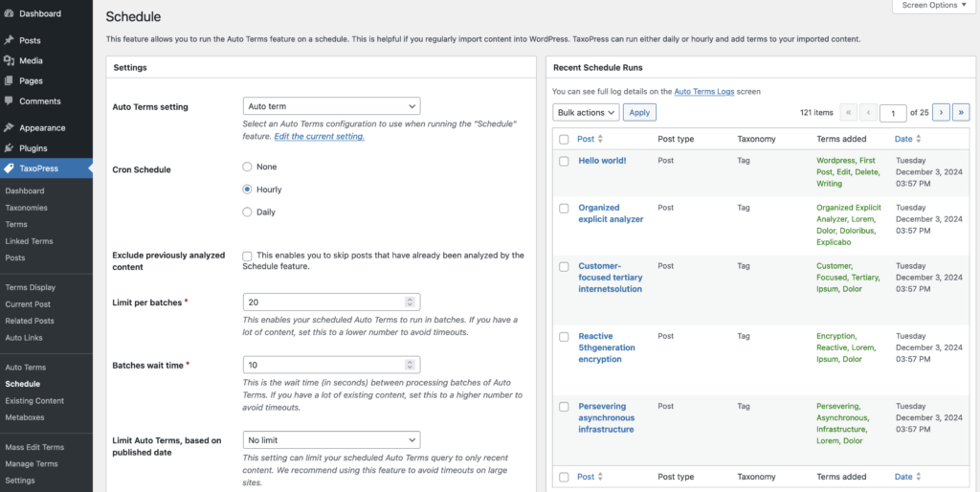Open Organized explicit analyzer post link
The width and height of the screenshot is (980, 492).
tap(611, 213)
